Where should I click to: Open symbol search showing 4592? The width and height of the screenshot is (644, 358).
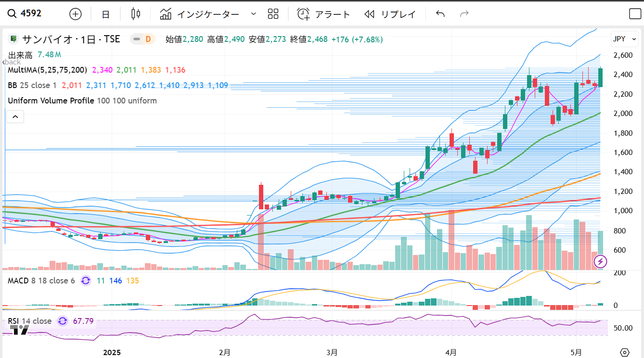pyautogui.click(x=25, y=13)
